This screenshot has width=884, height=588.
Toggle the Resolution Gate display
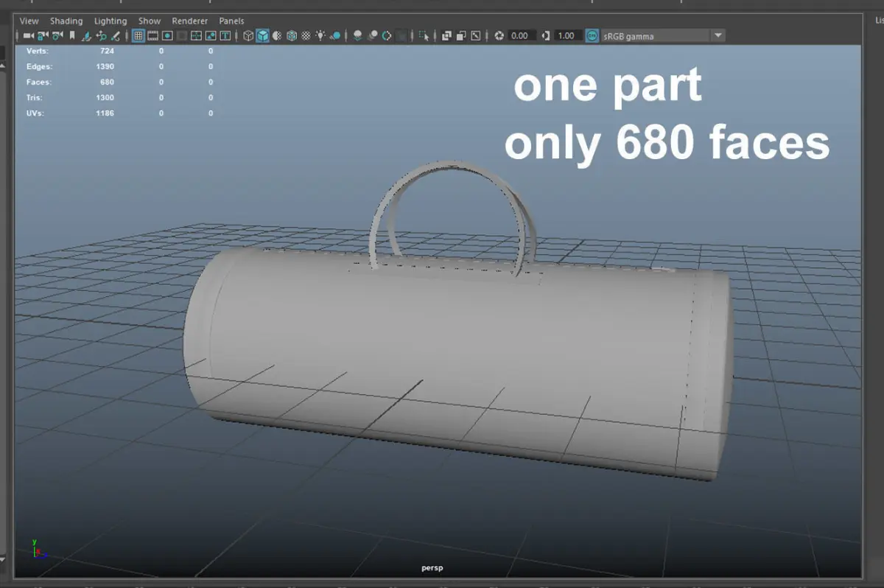167,35
